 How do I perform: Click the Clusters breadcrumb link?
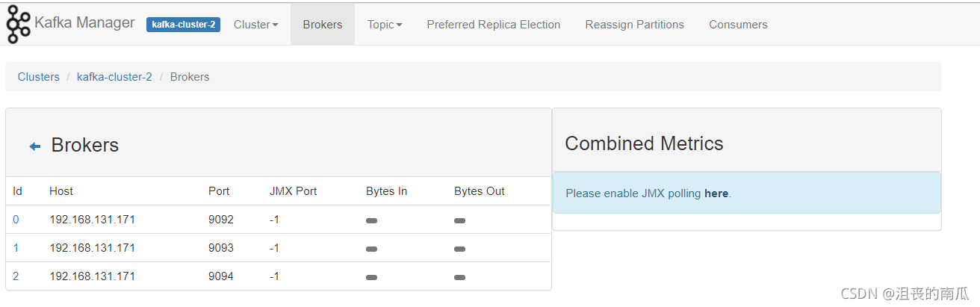click(39, 77)
